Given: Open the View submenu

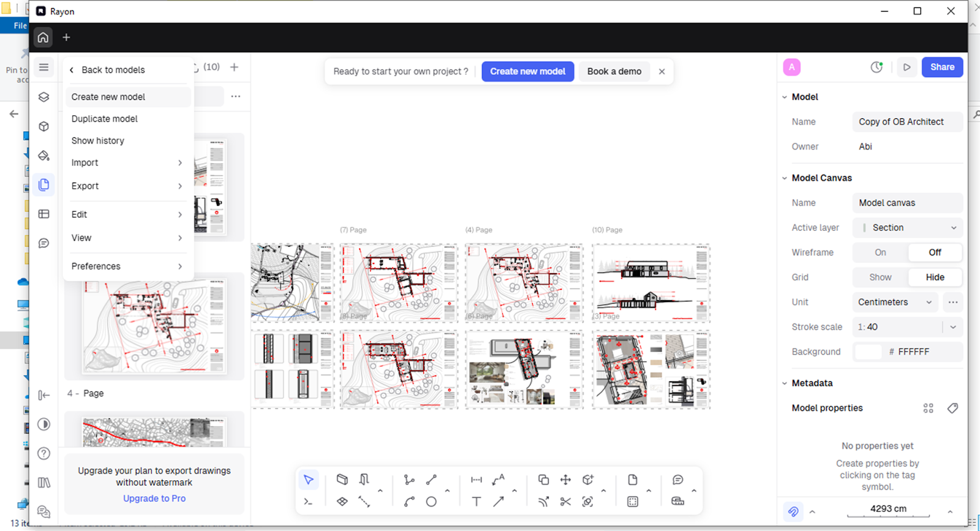Looking at the screenshot, I should coord(128,238).
